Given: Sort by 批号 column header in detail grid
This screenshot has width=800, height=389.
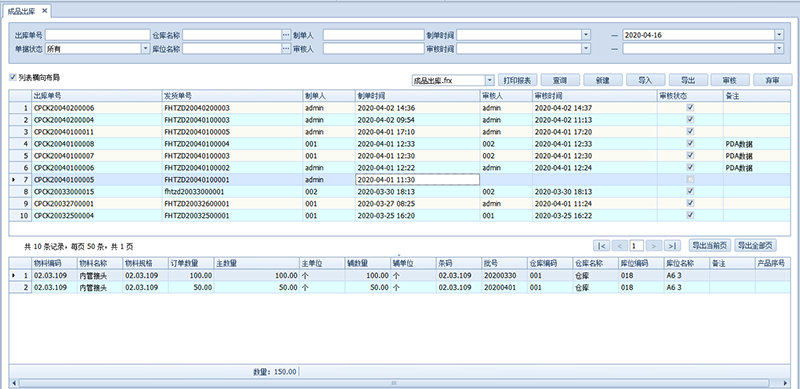Looking at the screenshot, I should point(504,263).
